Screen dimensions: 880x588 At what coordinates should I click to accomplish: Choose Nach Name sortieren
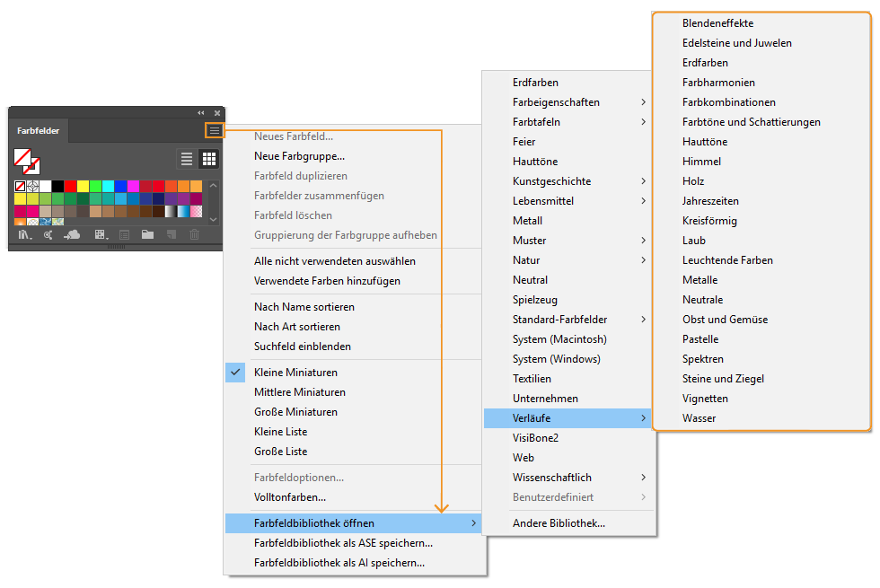click(x=354, y=307)
